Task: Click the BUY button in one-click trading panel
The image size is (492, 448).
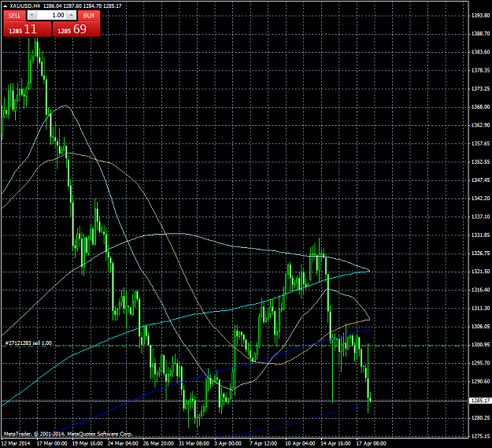Action: coord(89,16)
